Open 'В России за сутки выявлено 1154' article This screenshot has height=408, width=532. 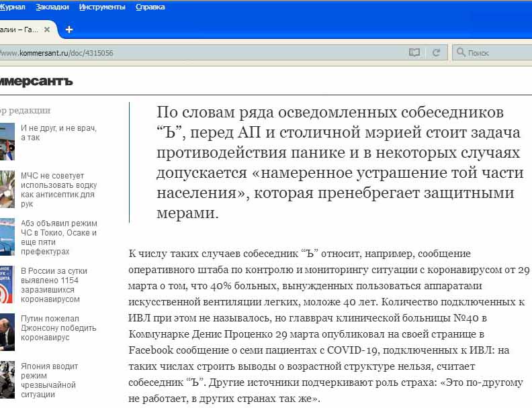[54, 285]
